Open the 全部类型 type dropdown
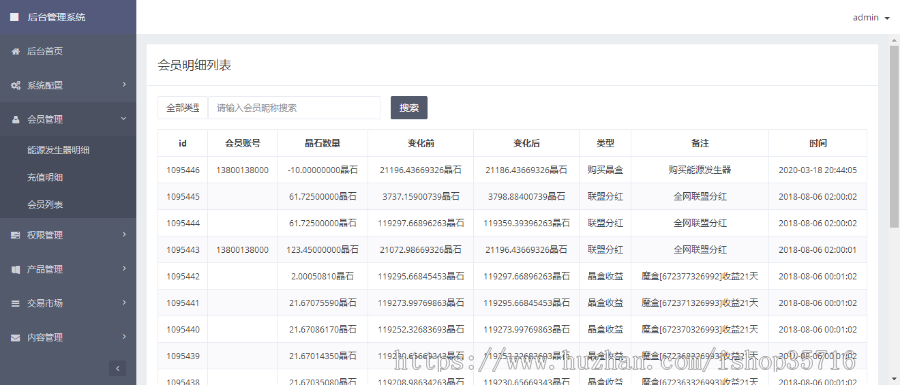Screen dimensions: 900x385 [183, 107]
